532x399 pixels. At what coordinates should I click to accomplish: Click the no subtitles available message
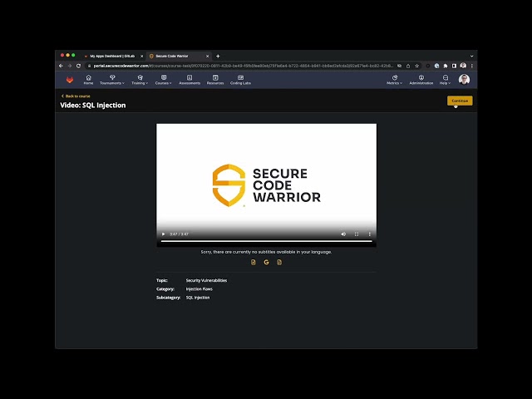tap(266, 252)
